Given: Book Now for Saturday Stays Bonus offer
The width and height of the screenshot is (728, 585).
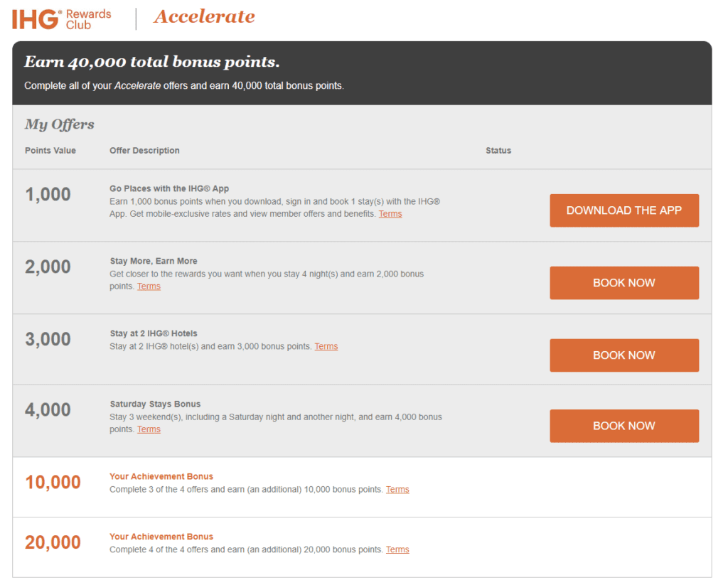Looking at the screenshot, I should tap(623, 426).
